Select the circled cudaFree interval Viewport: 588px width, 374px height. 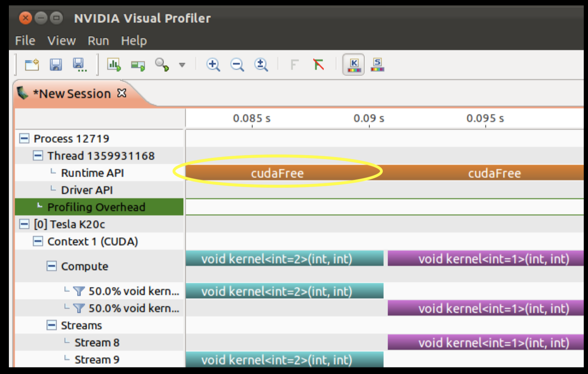coord(277,173)
